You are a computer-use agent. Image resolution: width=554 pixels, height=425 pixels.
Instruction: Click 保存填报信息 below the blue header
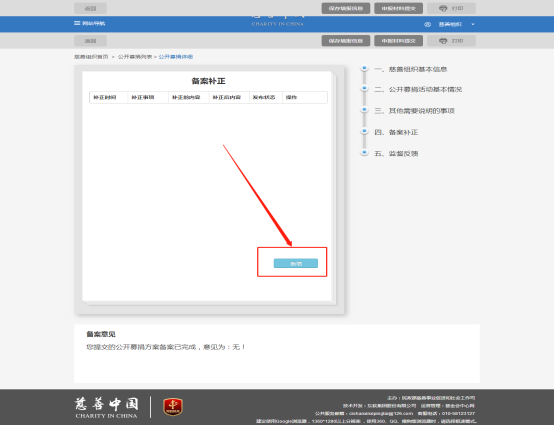tap(346, 41)
